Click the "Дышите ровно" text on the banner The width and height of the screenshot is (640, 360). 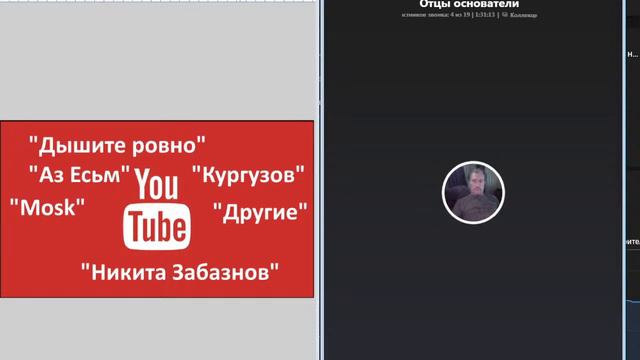[117, 145]
